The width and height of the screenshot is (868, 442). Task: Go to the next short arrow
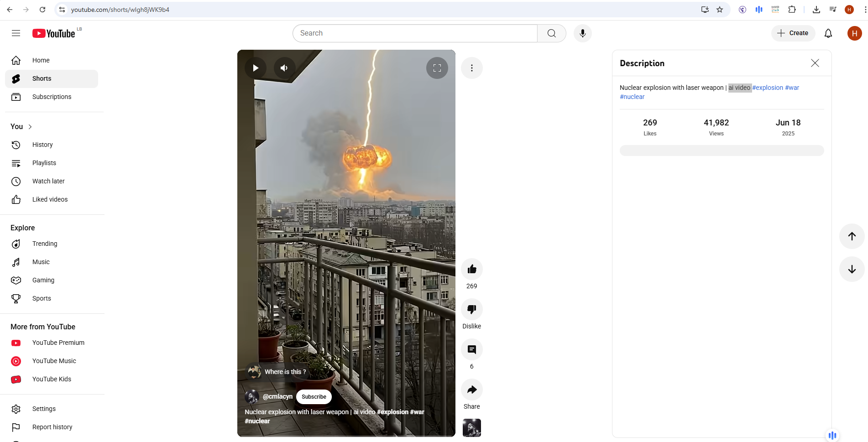pyautogui.click(x=852, y=269)
